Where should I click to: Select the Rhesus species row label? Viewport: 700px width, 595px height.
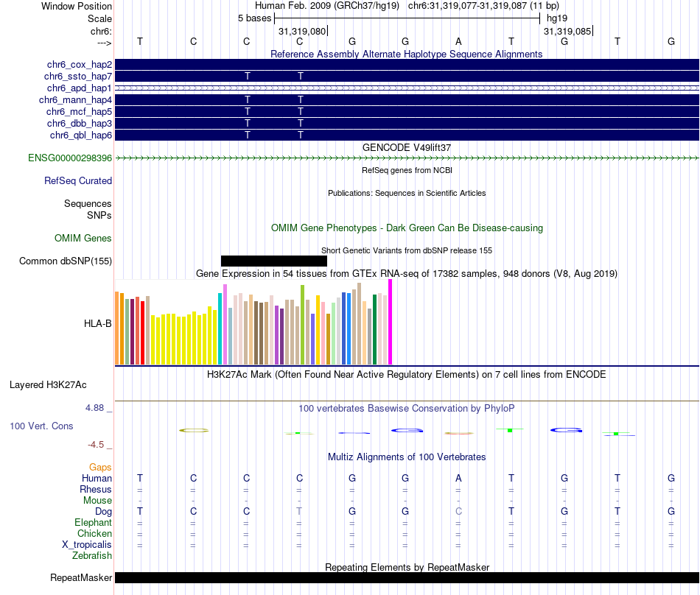(x=96, y=489)
